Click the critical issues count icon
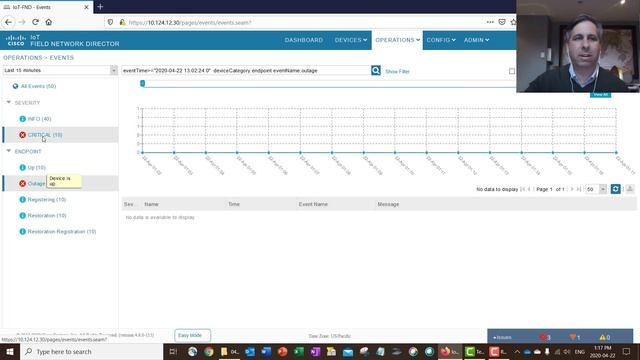This screenshot has height=360, width=640. [542, 337]
